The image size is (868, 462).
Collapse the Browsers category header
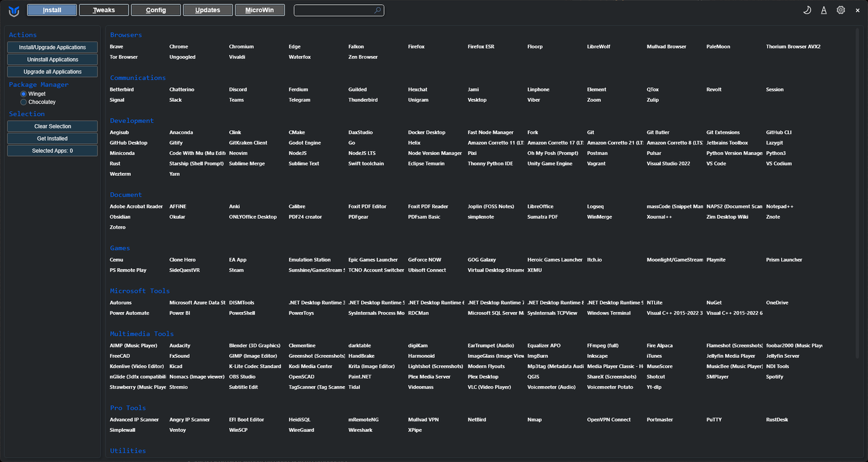coord(126,35)
